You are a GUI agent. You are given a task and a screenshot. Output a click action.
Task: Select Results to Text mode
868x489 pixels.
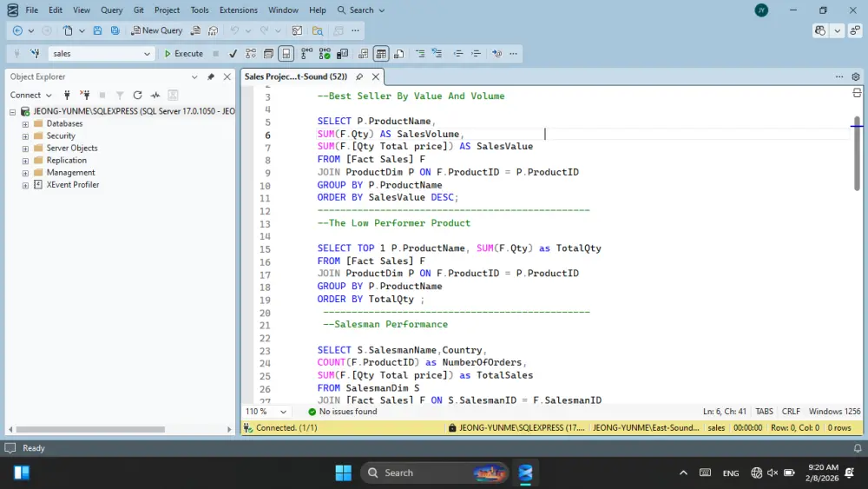pyautogui.click(x=363, y=54)
